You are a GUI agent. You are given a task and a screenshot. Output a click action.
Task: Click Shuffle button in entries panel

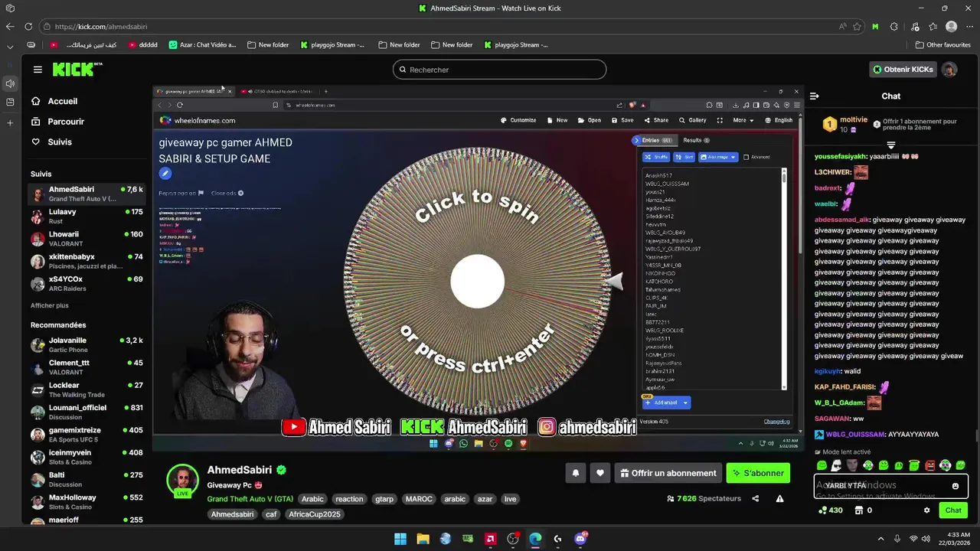point(656,157)
